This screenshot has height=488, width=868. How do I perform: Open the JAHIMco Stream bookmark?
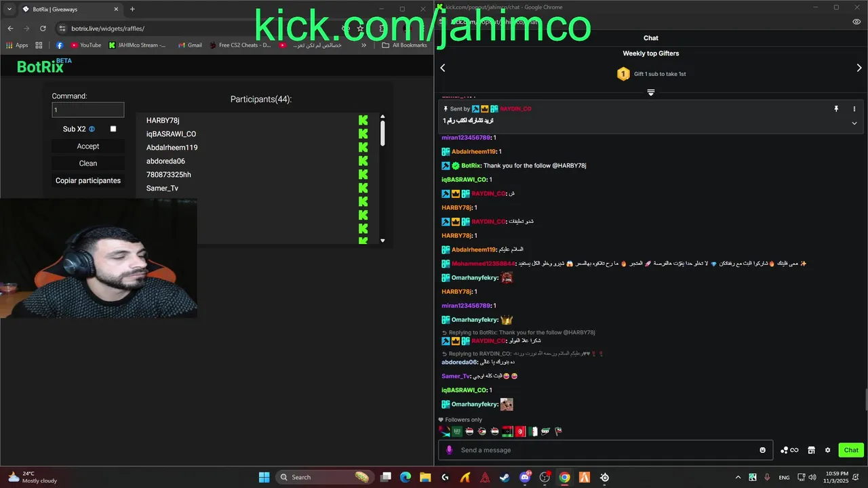(x=138, y=45)
